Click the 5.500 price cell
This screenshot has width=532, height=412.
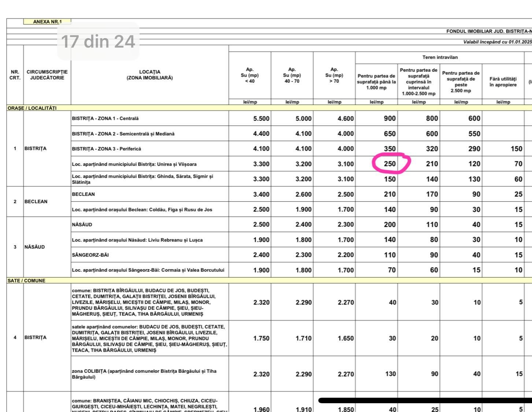tap(261, 119)
